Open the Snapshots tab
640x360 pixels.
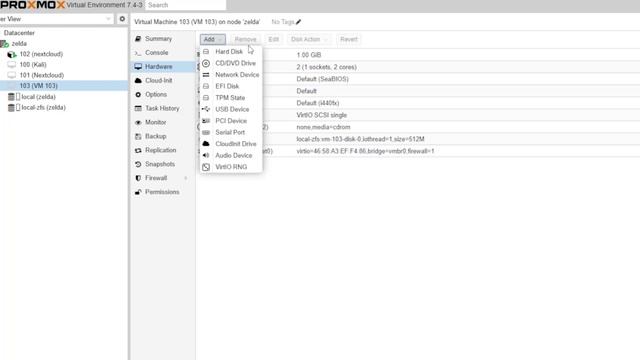162,164
